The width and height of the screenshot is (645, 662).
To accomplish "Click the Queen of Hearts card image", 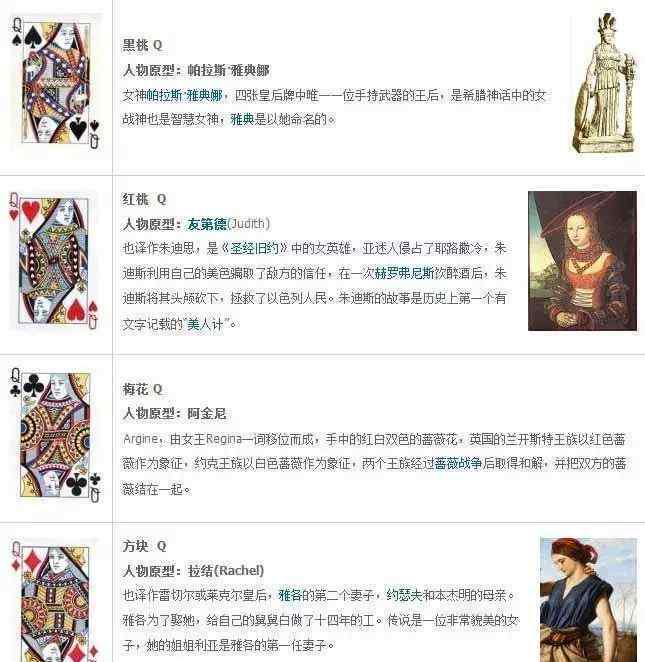I will [54, 262].
